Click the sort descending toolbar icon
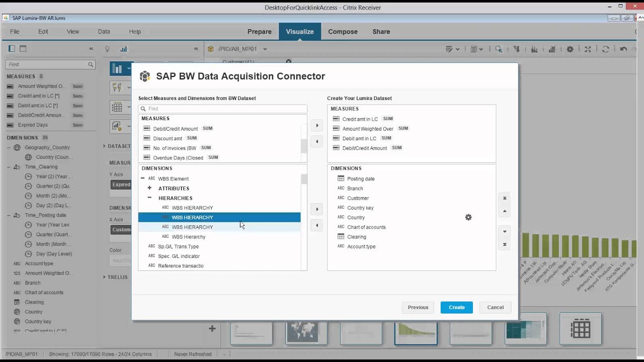This screenshot has height=362, width=644. pyautogui.click(x=516, y=49)
